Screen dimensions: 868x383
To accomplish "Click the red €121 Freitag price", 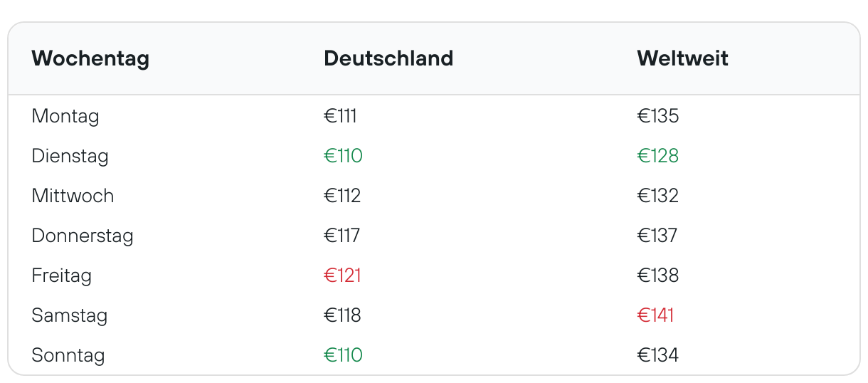I will coord(343,276).
